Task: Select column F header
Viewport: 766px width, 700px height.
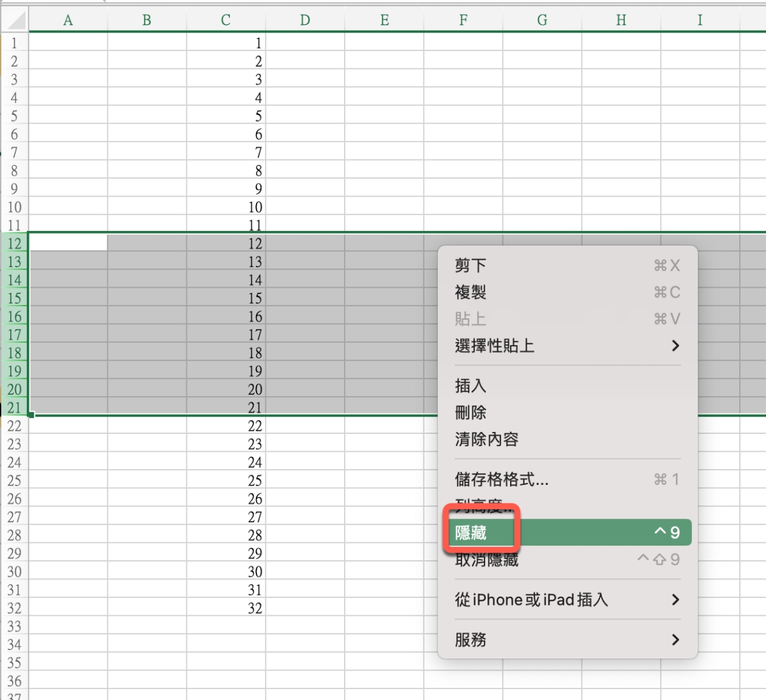Action: [463, 20]
